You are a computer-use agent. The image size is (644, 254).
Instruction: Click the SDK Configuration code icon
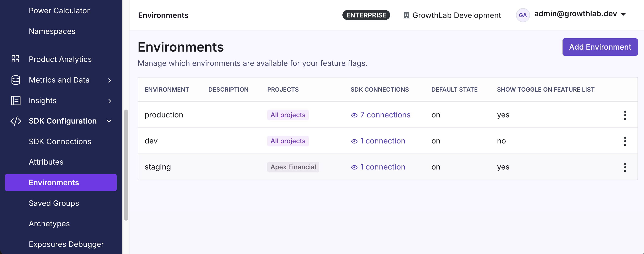[16, 121]
